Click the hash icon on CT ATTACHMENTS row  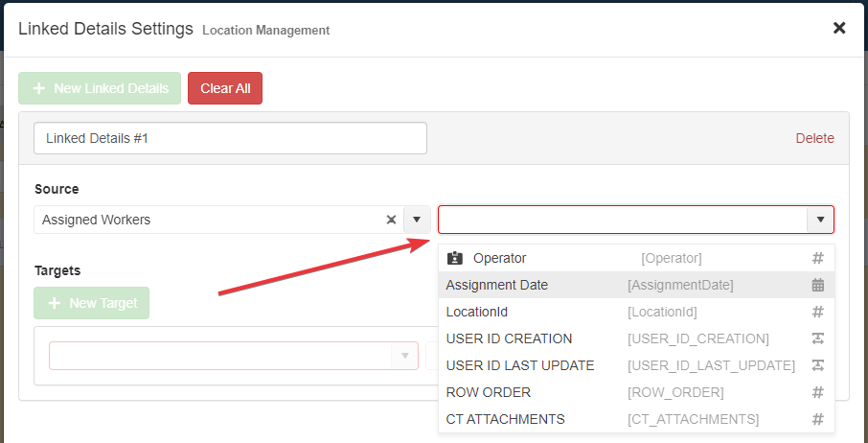[x=817, y=419]
